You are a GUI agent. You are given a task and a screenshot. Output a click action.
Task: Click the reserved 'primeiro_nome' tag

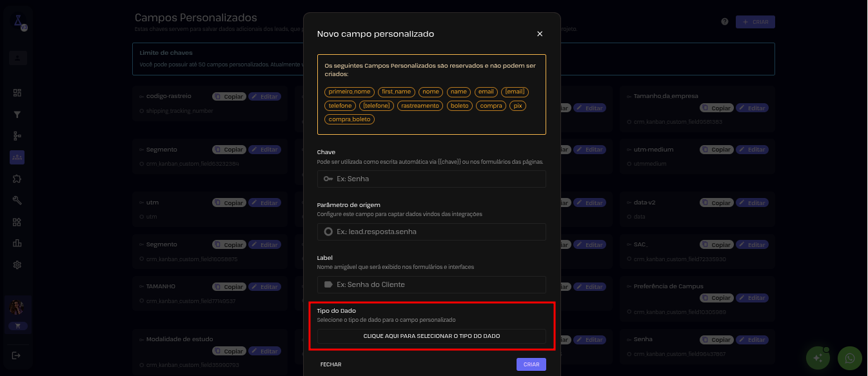(x=350, y=92)
